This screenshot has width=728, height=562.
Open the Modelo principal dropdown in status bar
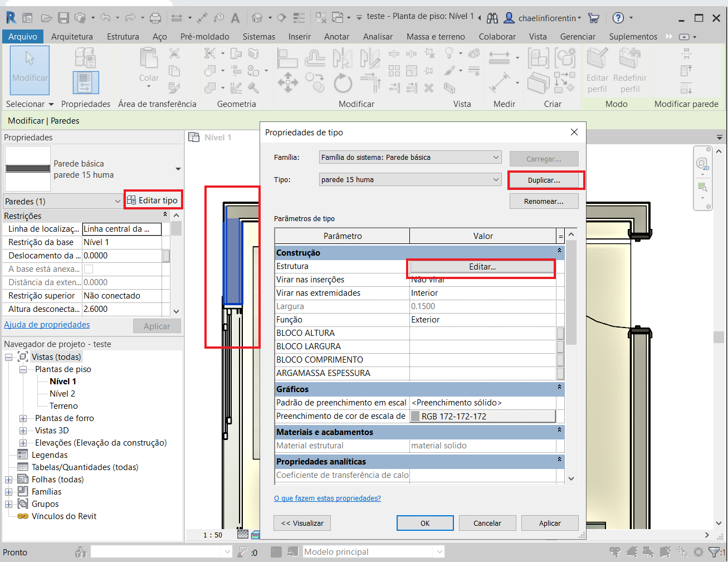point(373,552)
